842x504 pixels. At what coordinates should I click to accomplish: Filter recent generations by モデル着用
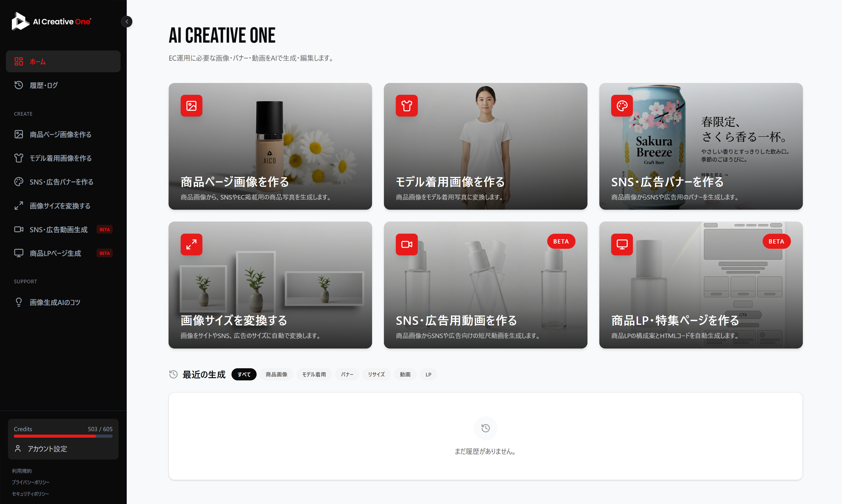click(x=314, y=374)
